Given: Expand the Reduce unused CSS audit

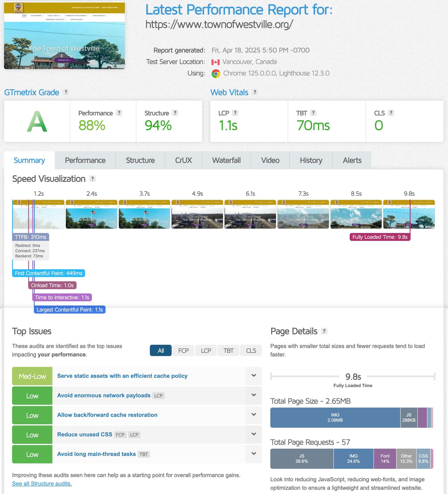Looking at the screenshot, I should 254,434.
